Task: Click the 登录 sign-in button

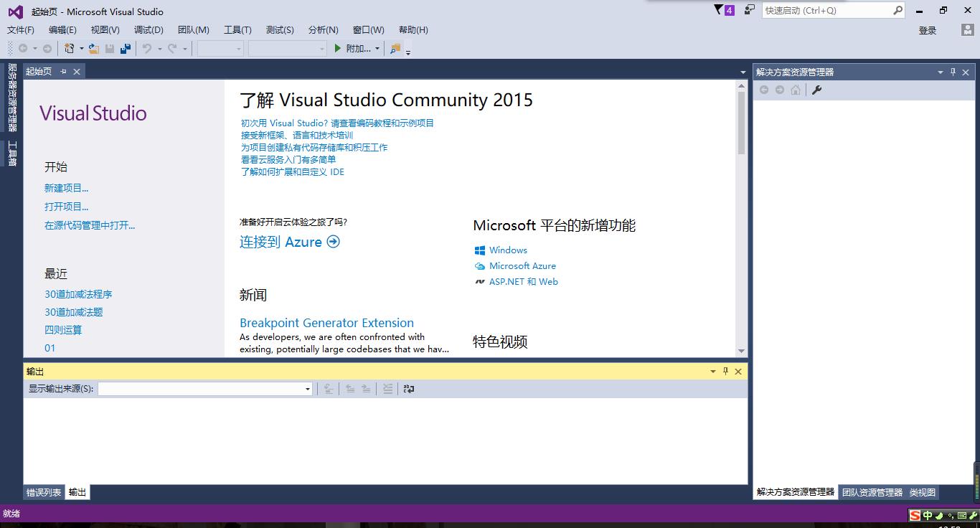Action: (928, 30)
